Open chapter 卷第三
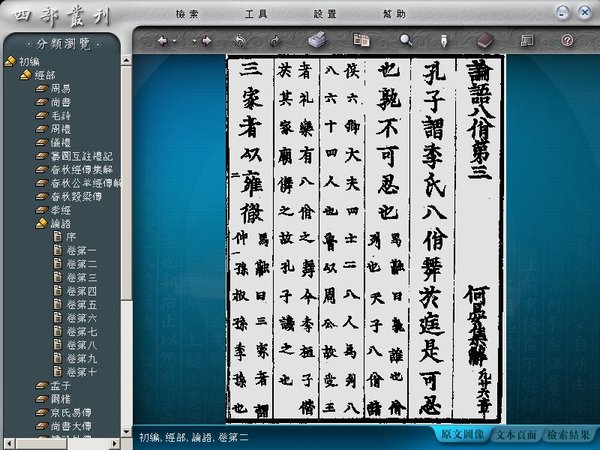Screen dimensions: 600x450 click(81, 277)
